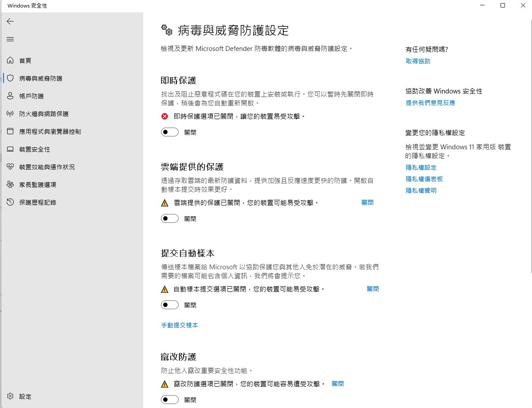
Task: Minimize the Windows 安全性 window
Action: (482, 5)
